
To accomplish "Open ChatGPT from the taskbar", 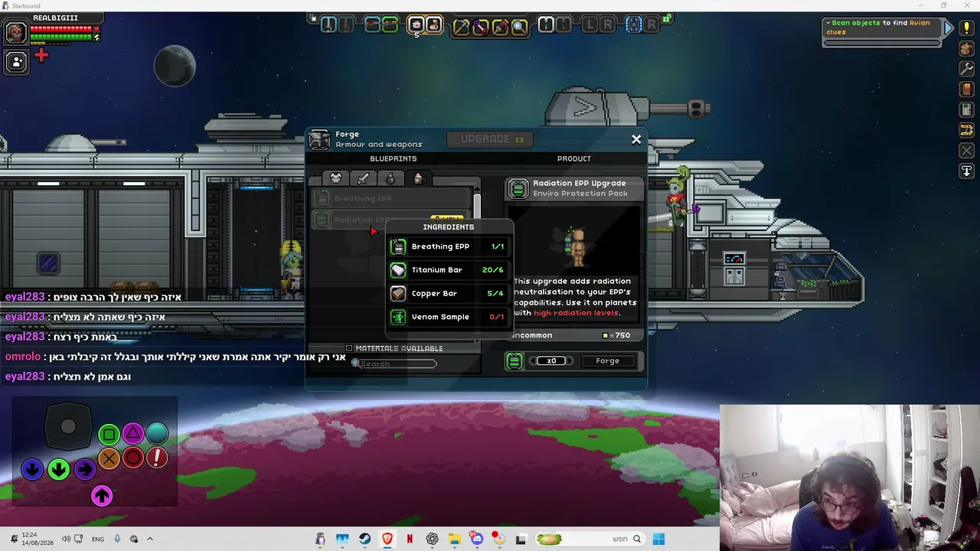I will tap(432, 539).
